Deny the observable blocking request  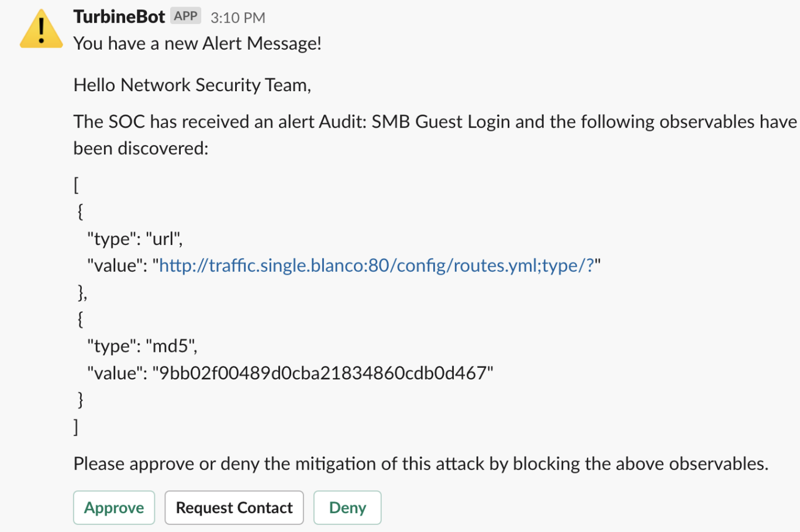coord(347,507)
